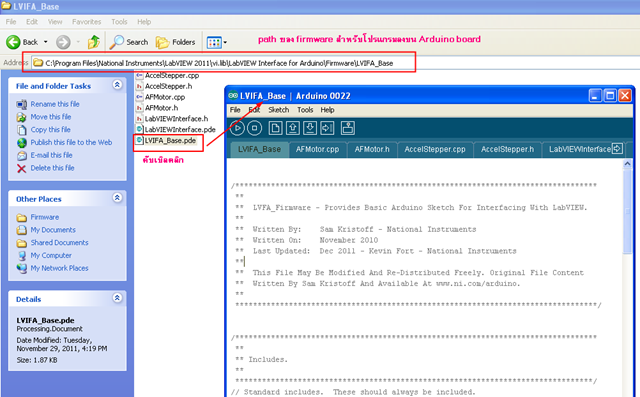Toggle the Explorer Folders pane
Screen dimensions: 640x397
click(x=176, y=42)
